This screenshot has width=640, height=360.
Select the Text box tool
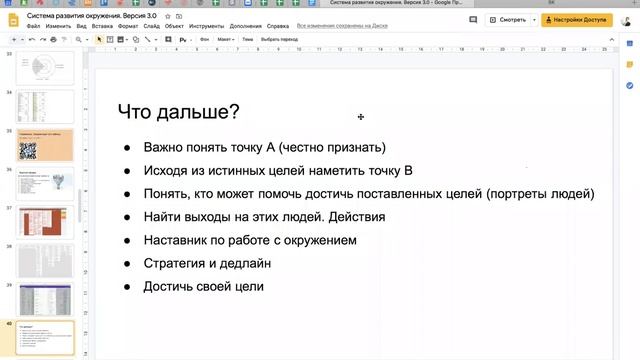[110, 40]
